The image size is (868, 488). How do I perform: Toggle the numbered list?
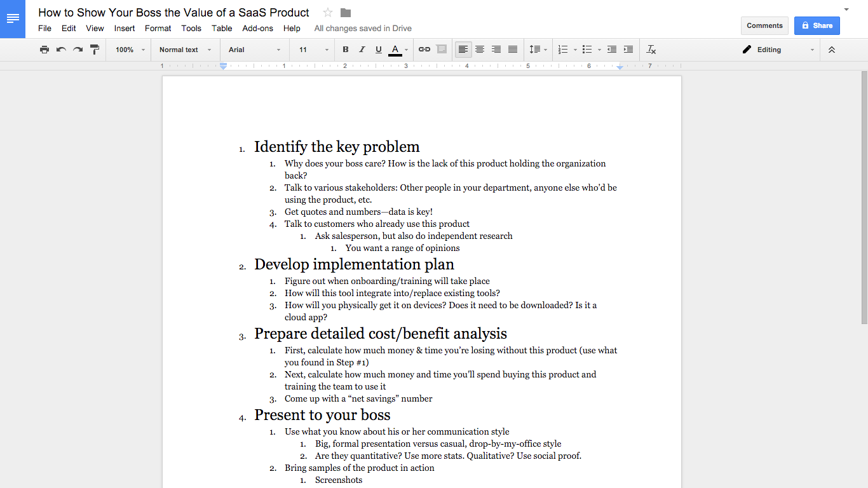click(x=563, y=50)
